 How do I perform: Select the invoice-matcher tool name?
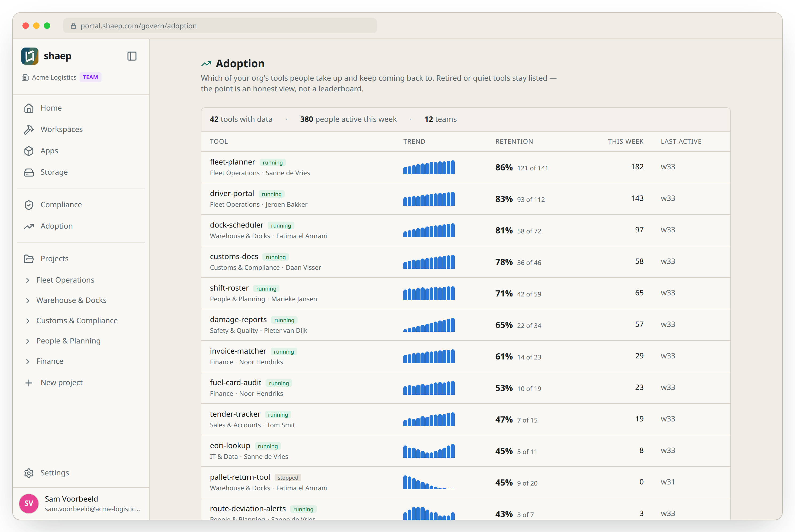pyautogui.click(x=238, y=351)
